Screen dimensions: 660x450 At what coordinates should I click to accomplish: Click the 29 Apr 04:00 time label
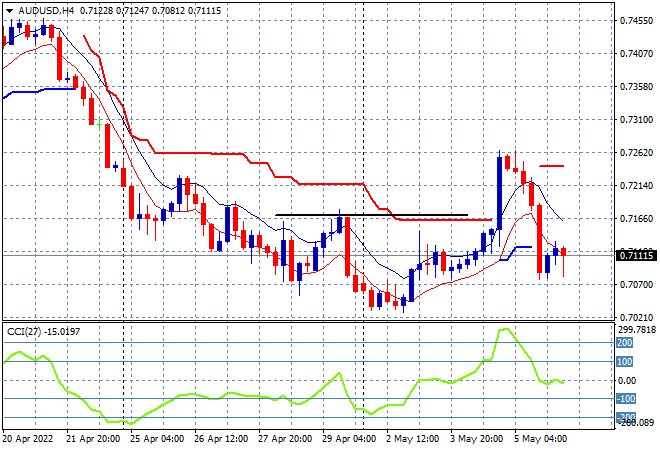tap(349, 439)
